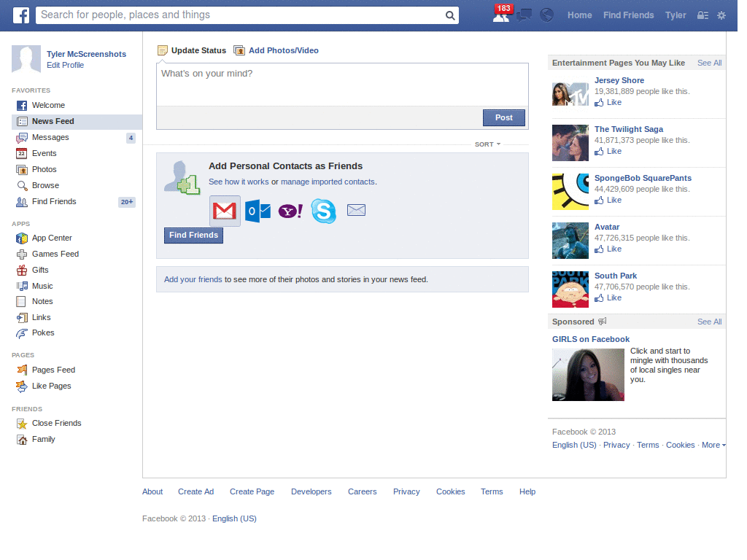The height and width of the screenshot is (560, 747).
Task: Click the Pages Feed flag icon
Action: [21, 370]
